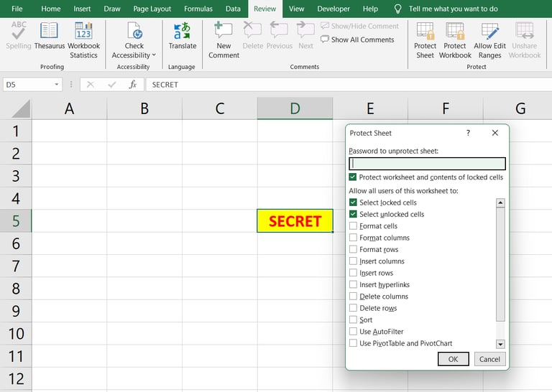Open the Translate tool

[183, 35]
